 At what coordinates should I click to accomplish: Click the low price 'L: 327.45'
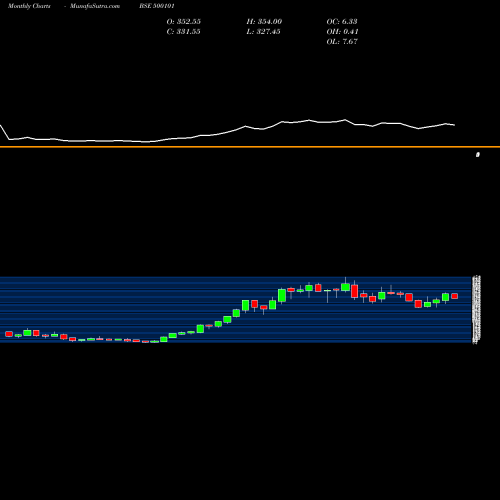click(x=263, y=32)
